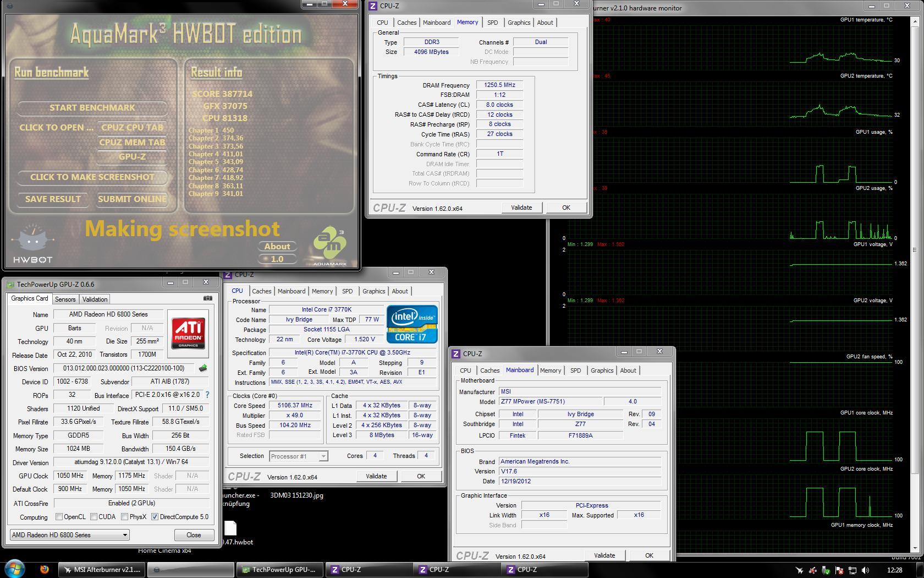Click the airplane tray icon
The width and height of the screenshot is (924, 578).
800,570
